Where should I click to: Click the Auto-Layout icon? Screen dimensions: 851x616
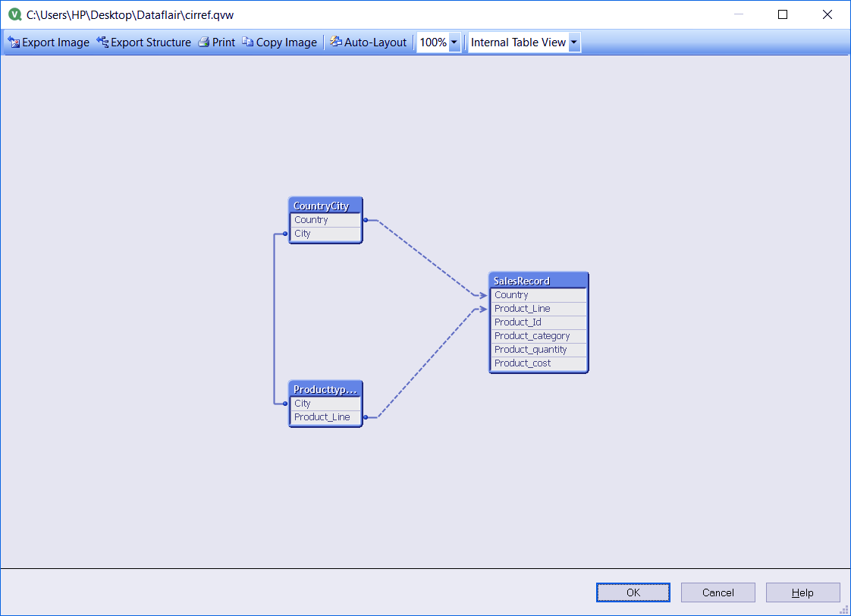[334, 42]
